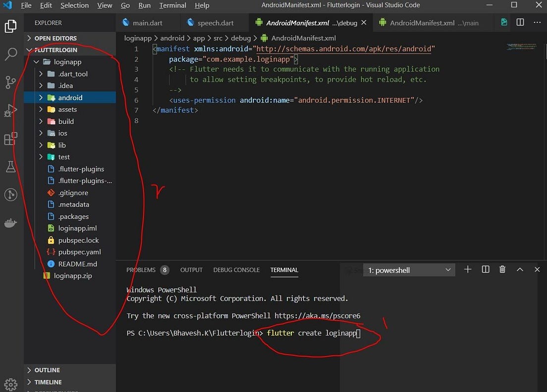Click the More Actions ellipsis above the editor
This screenshot has height=392, width=547.
[x=537, y=22]
